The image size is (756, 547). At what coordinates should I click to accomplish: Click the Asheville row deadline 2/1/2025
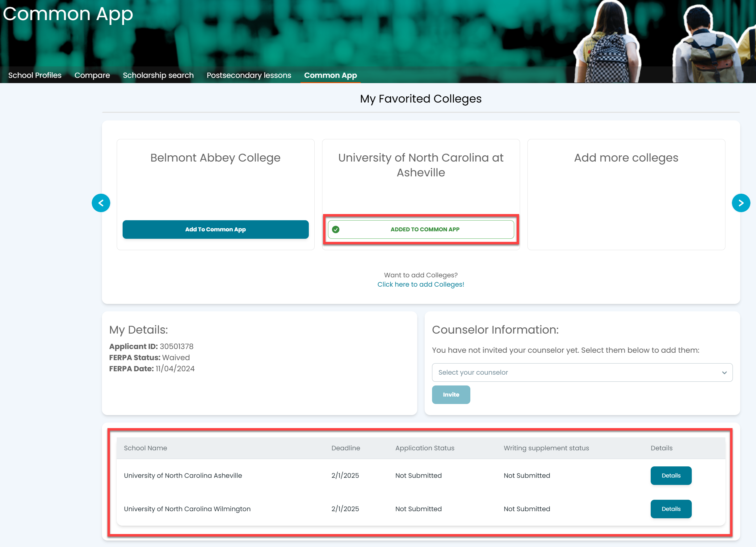[x=345, y=476]
